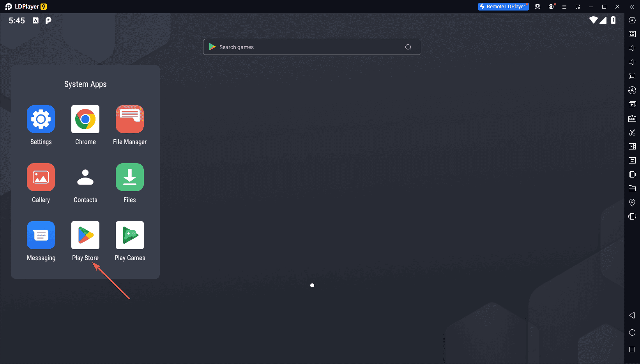Launch the Messaging app
Viewport: 640px width, 364px height.
pyautogui.click(x=41, y=235)
